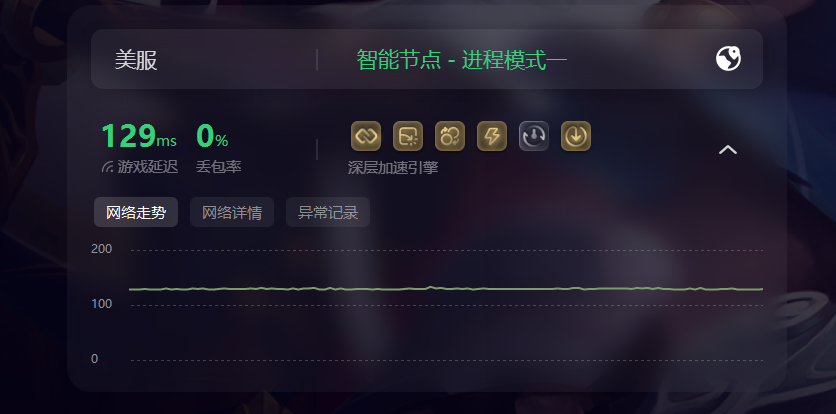This screenshot has height=414, width=836.
Task: Enable the greyed-out speedometer engine icon
Action: point(534,136)
